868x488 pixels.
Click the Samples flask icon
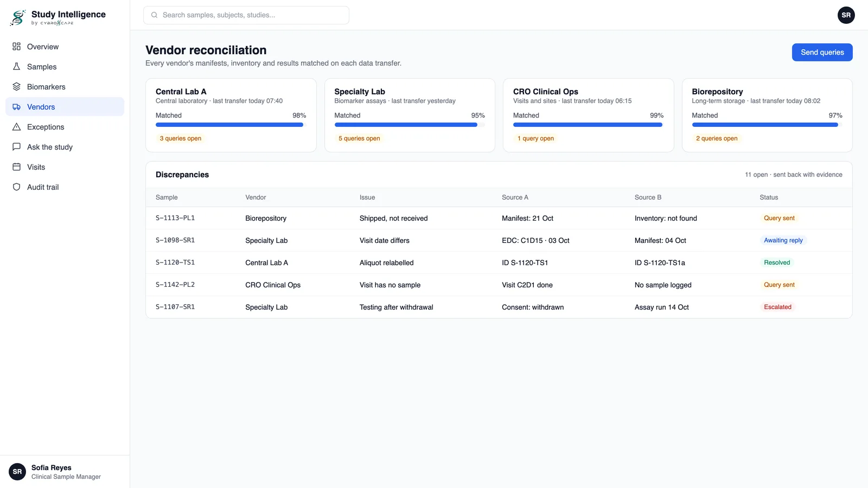pos(16,67)
